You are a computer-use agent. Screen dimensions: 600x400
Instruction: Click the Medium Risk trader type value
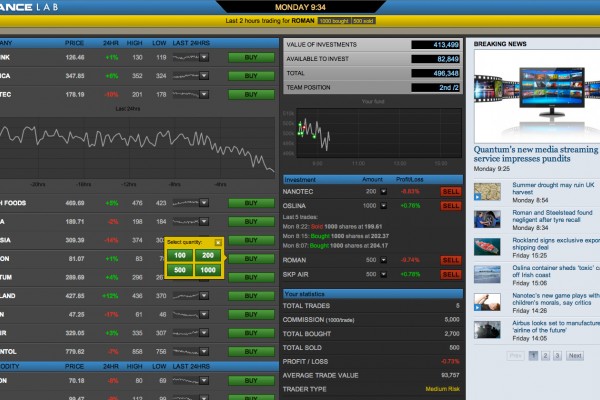tap(443, 389)
